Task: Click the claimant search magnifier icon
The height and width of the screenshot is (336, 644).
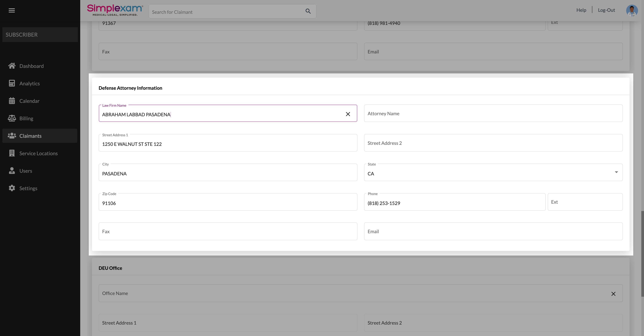Action: (x=308, y=11)
